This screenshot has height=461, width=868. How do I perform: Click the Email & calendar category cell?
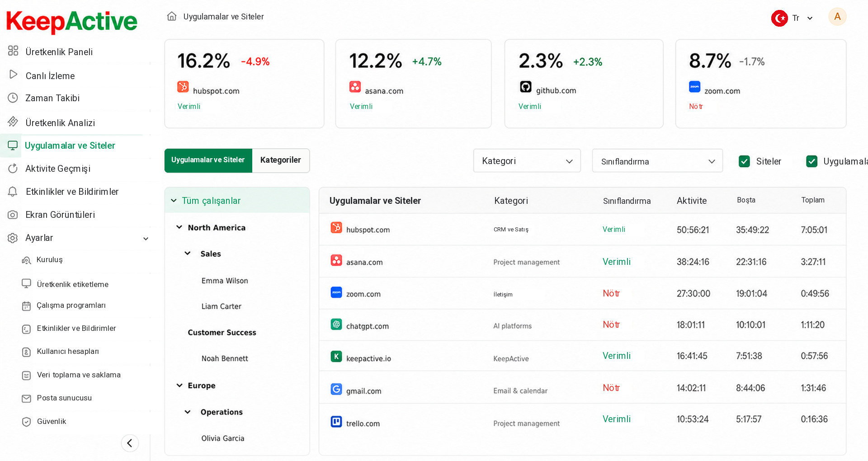click(x=520, y=390)
